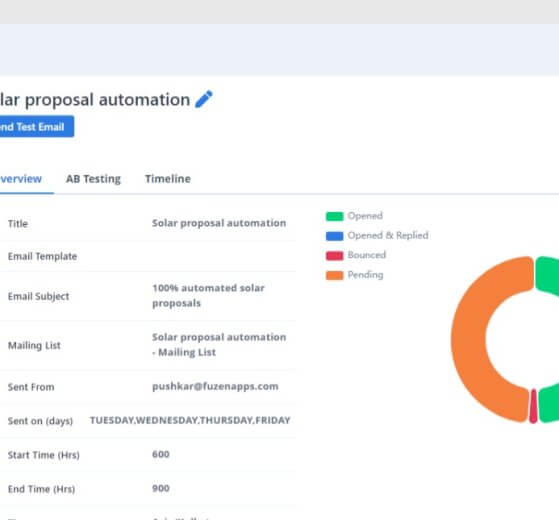The width and height of the screenshot is (559, 520).
Task: Toggle the Opened legend green swatch
Action: tap(334, 216)
